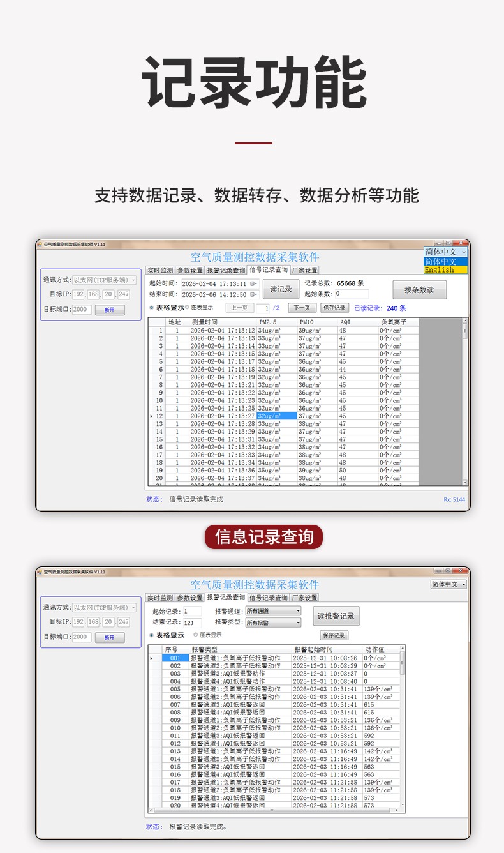Click app icon in lower window title bar
504x853 pixels.
tap(39, 571)
